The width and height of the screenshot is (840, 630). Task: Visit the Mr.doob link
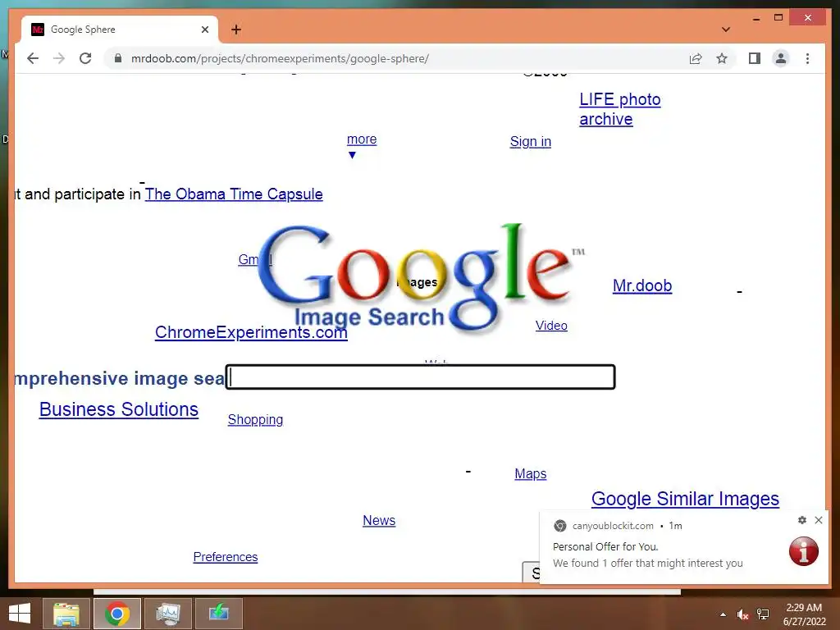point(642,285)
